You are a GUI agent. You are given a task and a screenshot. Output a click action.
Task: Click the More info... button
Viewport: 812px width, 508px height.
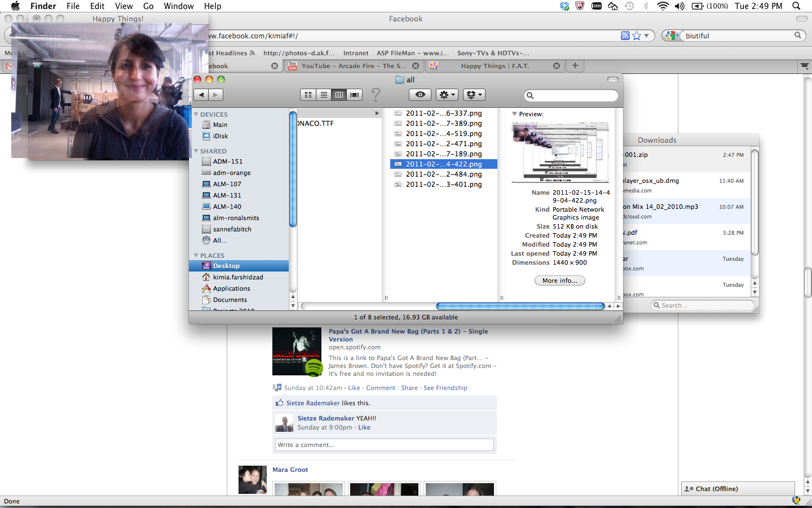click(x=559, y=281)
